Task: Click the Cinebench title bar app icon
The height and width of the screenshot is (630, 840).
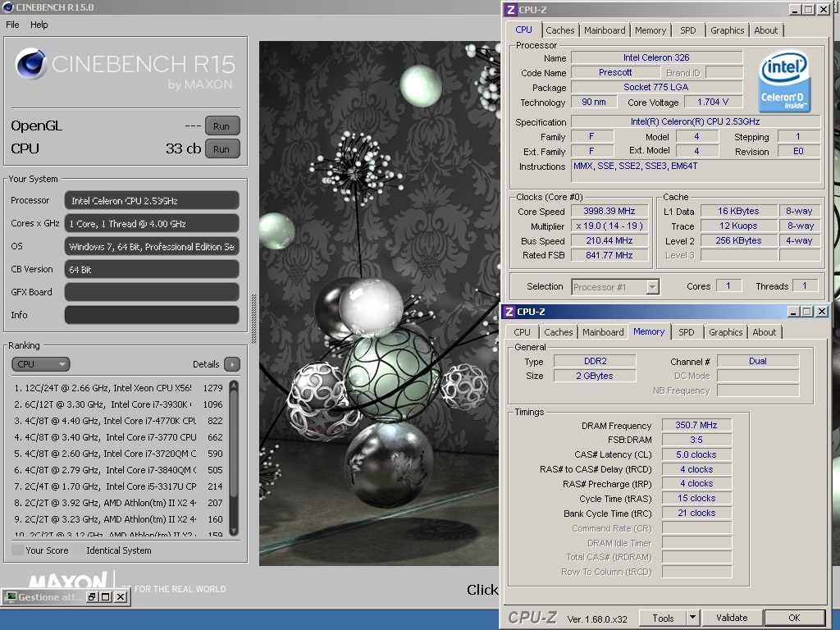Action: (7, 7)
